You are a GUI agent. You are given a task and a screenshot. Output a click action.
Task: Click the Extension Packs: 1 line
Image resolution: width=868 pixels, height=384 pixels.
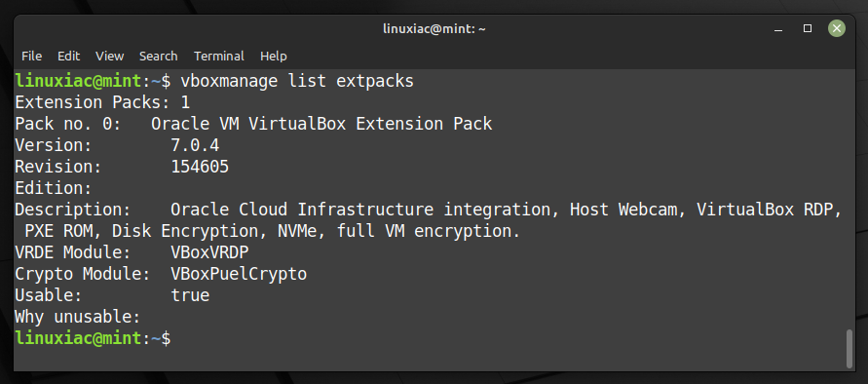click(x=102, y=102)
